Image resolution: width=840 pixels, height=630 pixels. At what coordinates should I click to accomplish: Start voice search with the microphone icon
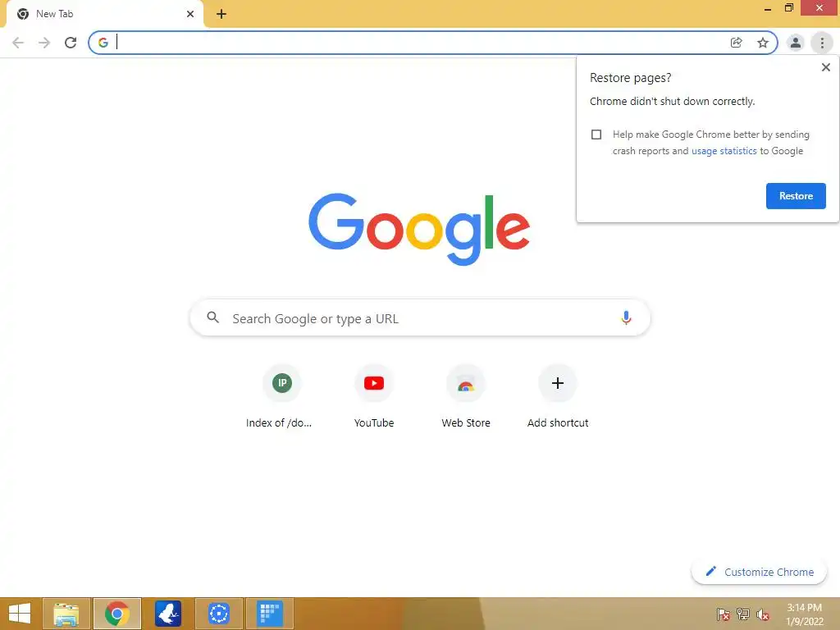626,318
